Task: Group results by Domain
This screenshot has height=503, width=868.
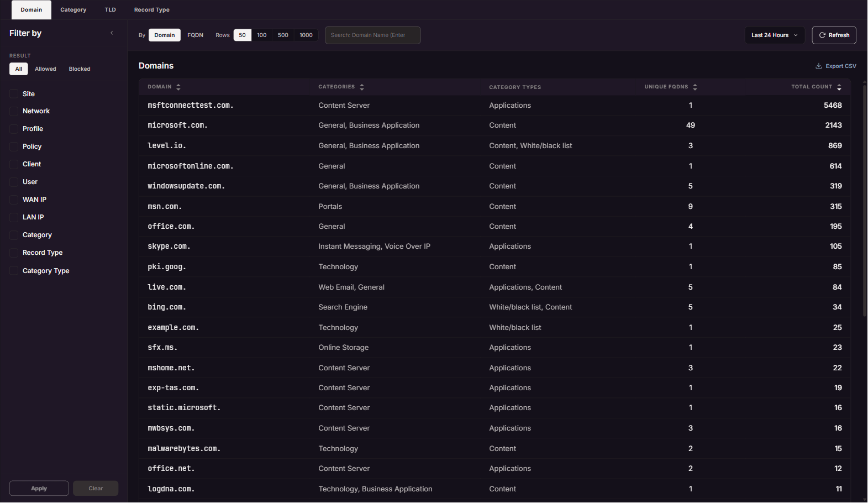Action: tap(165, 35)
